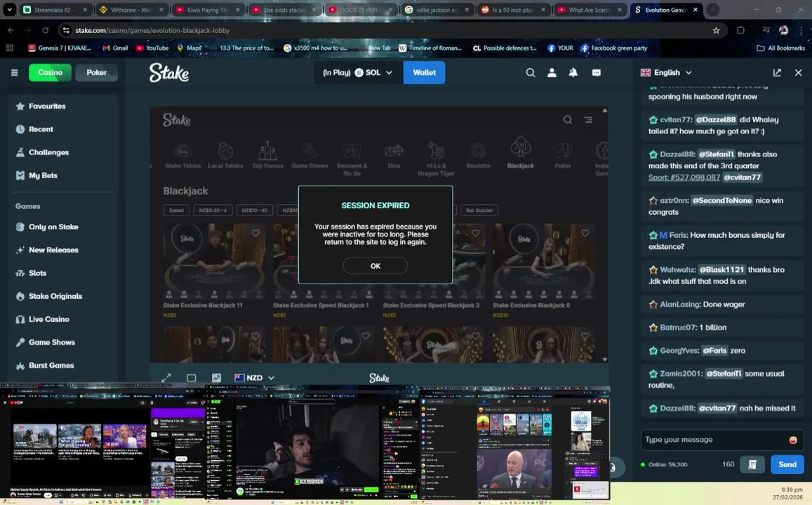Expand the SOL currency dropdown
Viewport: 812px width, 505px height.
(x=357, y=73)
